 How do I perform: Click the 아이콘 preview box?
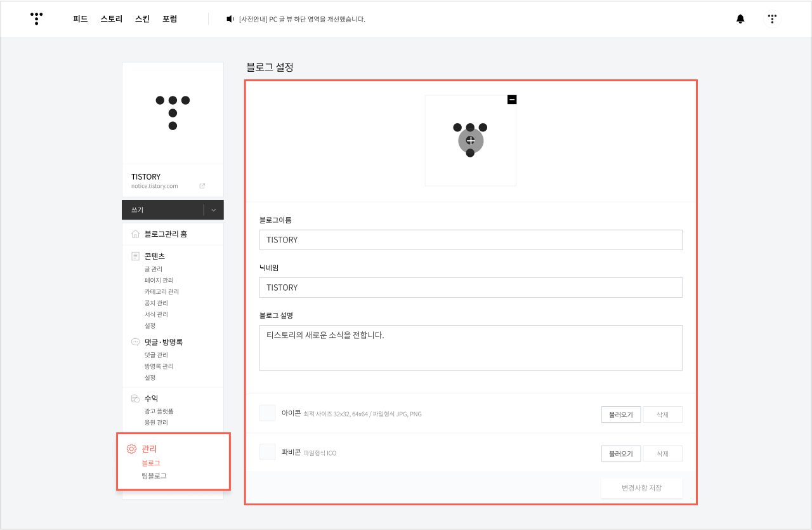click(x=267, y=413)
